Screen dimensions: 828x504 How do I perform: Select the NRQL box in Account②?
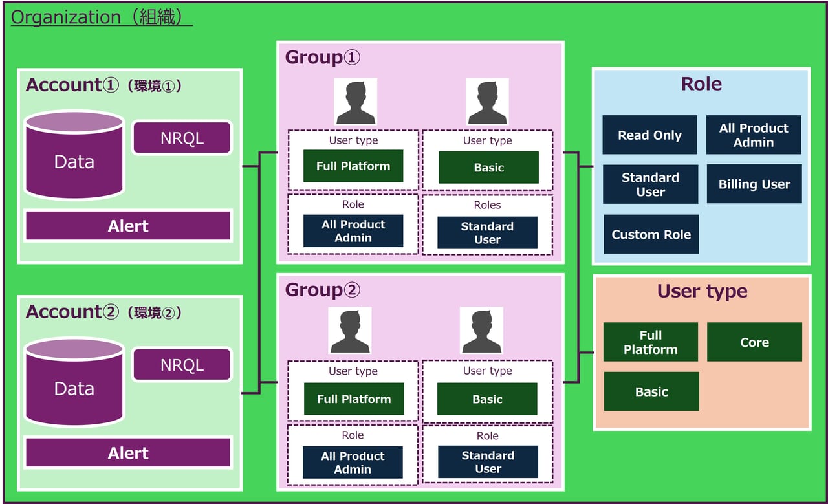click(x=182, y=366)
